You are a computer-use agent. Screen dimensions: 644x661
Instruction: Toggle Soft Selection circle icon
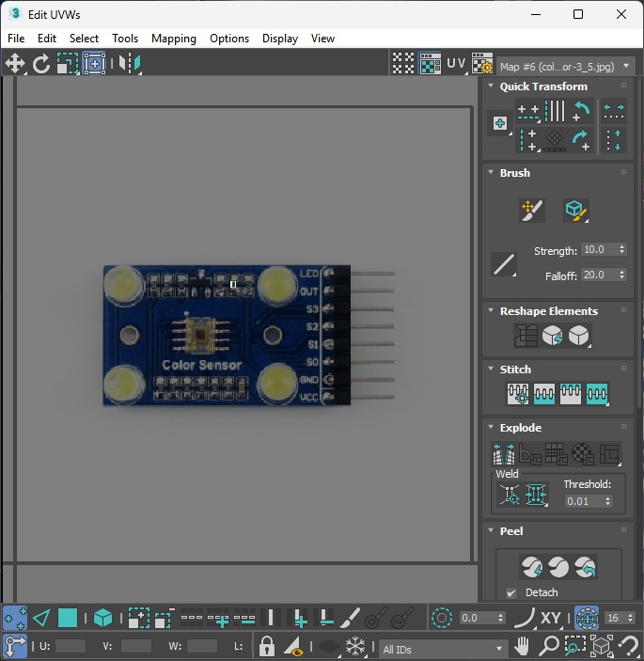pos(442,618)
